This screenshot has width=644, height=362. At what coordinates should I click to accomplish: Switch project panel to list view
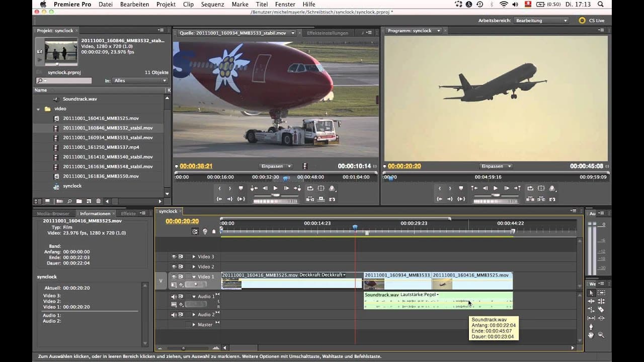[x=38, y=201]
